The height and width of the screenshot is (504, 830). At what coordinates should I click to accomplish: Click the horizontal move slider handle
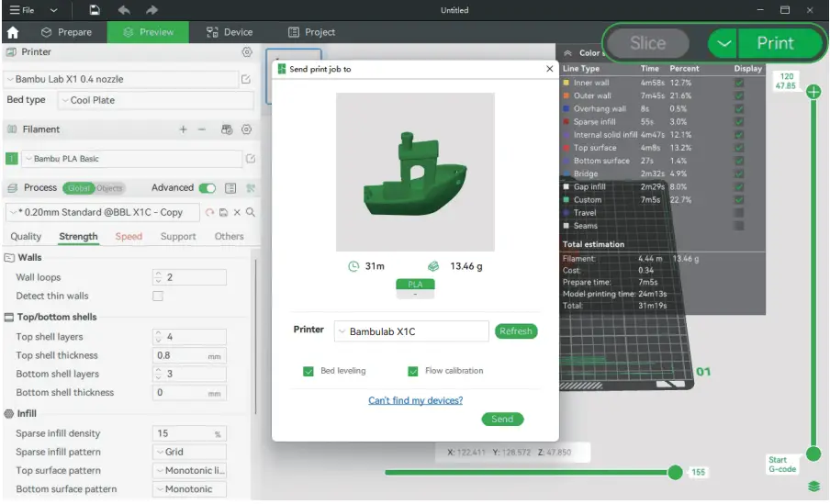click(x=676, y=472)
